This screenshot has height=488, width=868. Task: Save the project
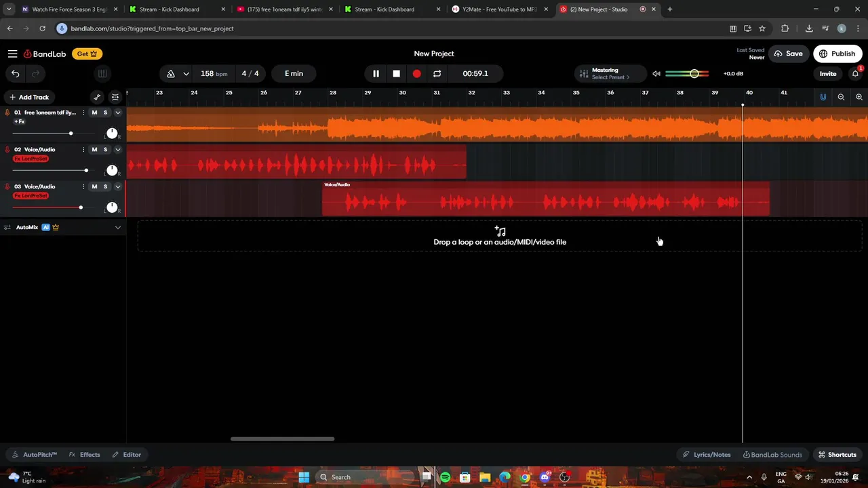tap(788, 54)
